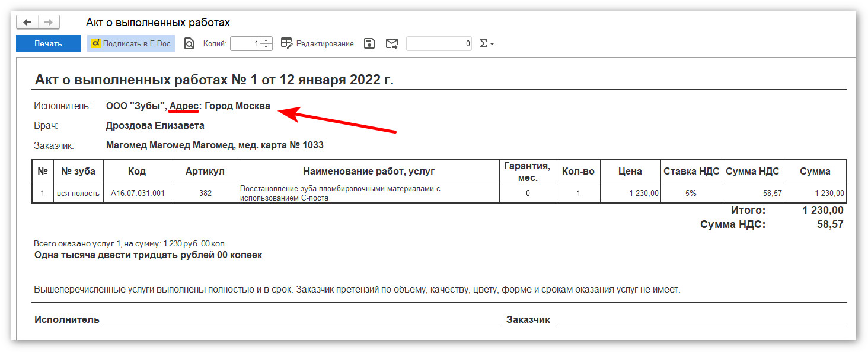Click the Печать button
Image resolution: width=868 pixels, height=352 pixels.
[x=49, y=43]
